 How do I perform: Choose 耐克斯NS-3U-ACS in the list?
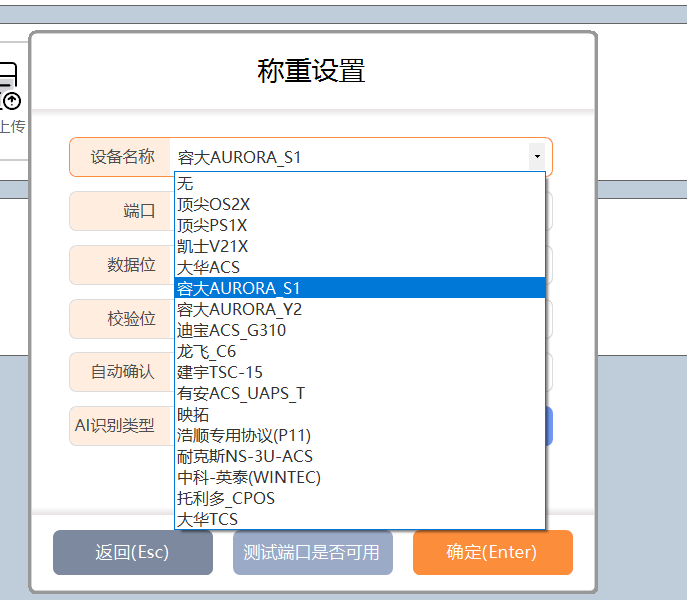tap(360, 456)
